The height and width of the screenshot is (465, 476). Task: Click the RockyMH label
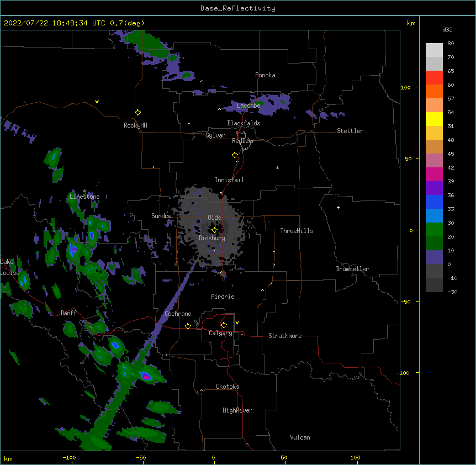[135, 125]
